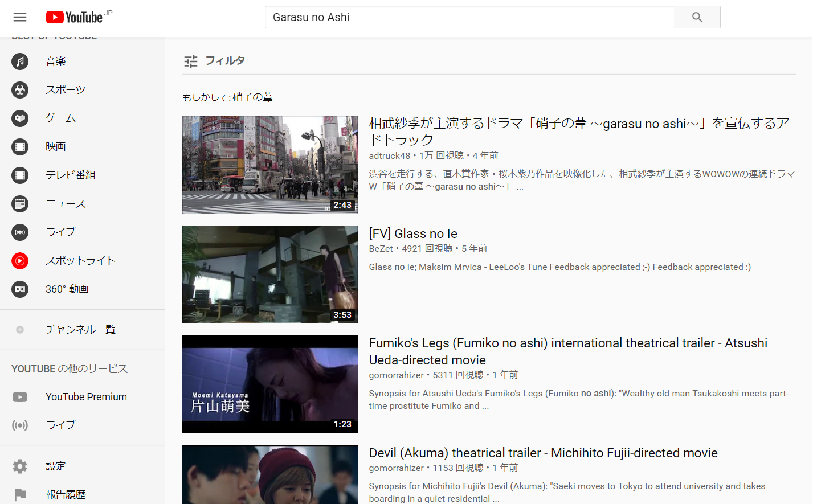The height and width of the screenshot is (504, 813).
Task: Select ニュース in the sidebar
Action: pyautogui.click(x=66, y=203)
